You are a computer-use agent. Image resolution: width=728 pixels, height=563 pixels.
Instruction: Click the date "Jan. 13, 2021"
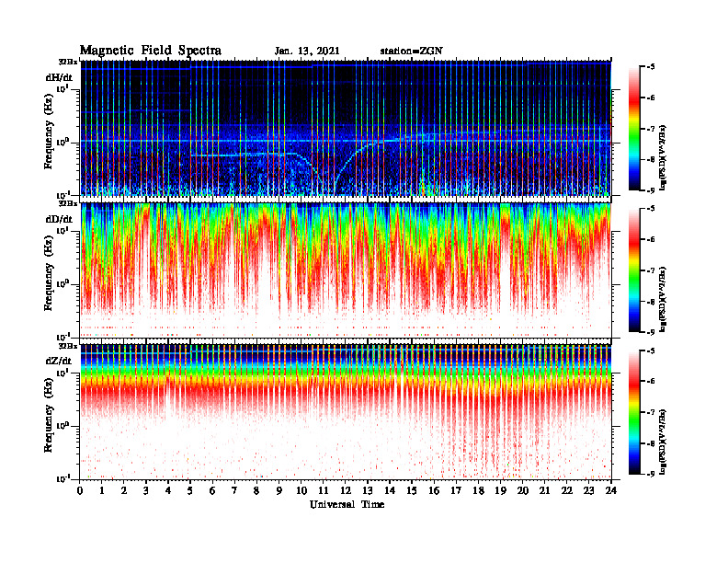click(307, 52)
